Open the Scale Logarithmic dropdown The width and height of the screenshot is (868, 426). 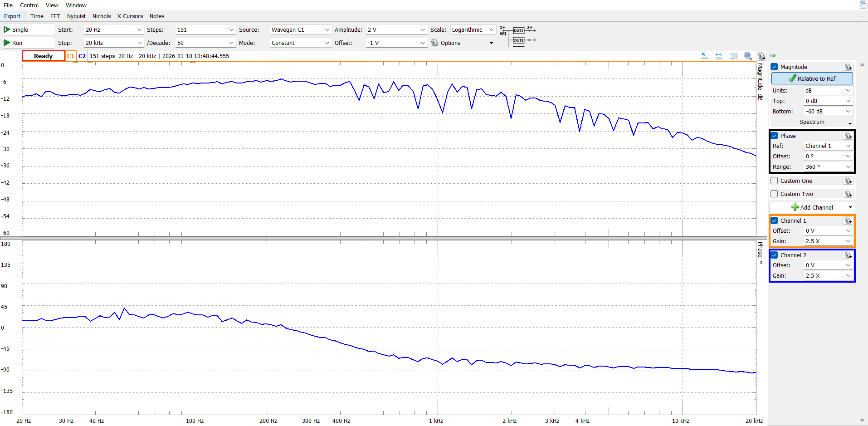tap(473, 29)
